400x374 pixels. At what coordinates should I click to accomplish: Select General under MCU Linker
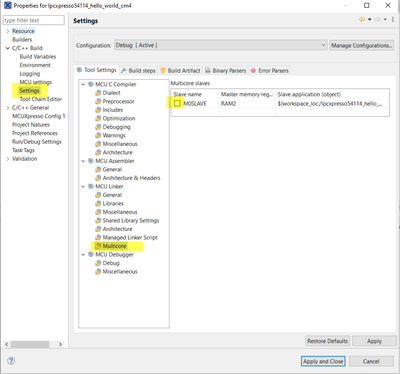(112, 195)
